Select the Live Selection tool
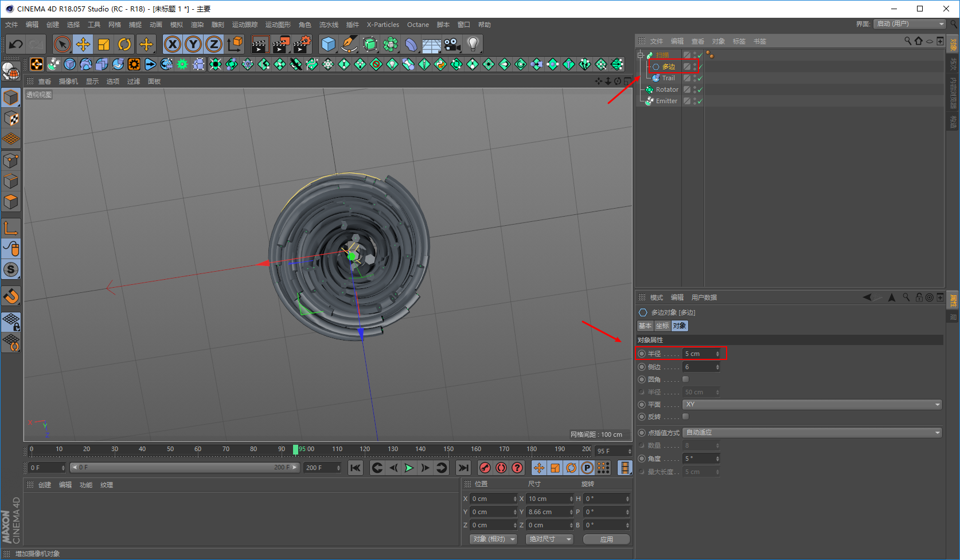 point(62,44)
